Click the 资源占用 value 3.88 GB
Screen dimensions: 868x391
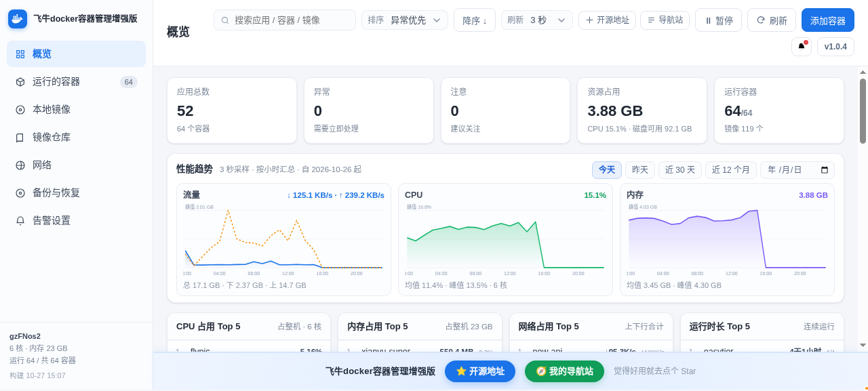(x=615, y=111)
